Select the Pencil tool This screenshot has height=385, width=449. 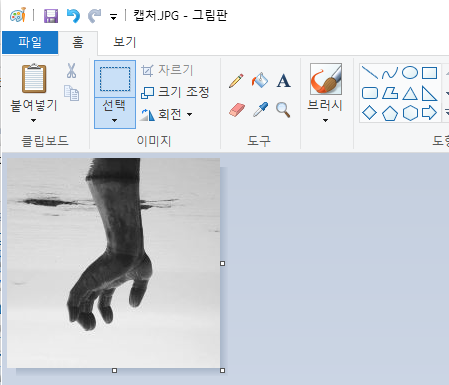(x=236, y=81)
